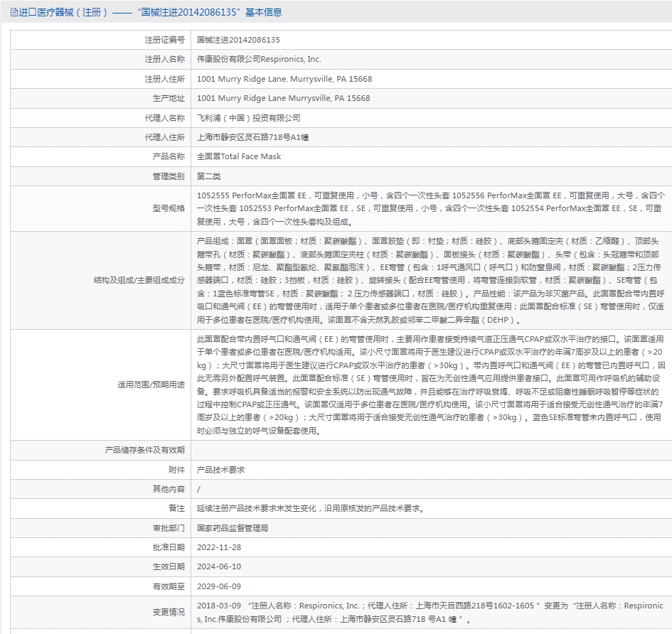Click the 生效日期 label

(169, 566)
